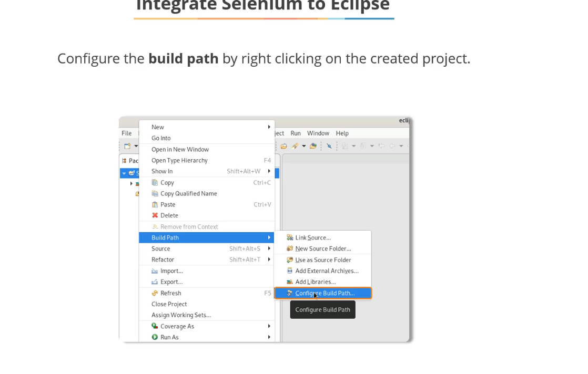This screenshot has width=588, height=374.
Task: Click the New wizard toolbar icon
Action: tap(127, 146)
